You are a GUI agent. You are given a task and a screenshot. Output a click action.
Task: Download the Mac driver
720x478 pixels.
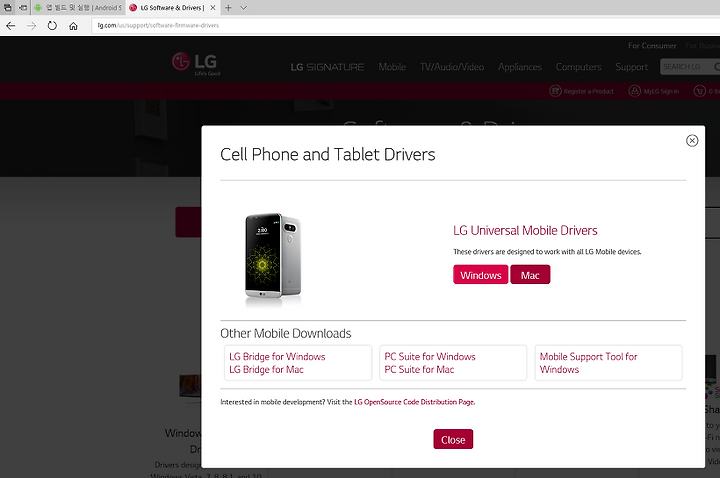tap(530, 275)
